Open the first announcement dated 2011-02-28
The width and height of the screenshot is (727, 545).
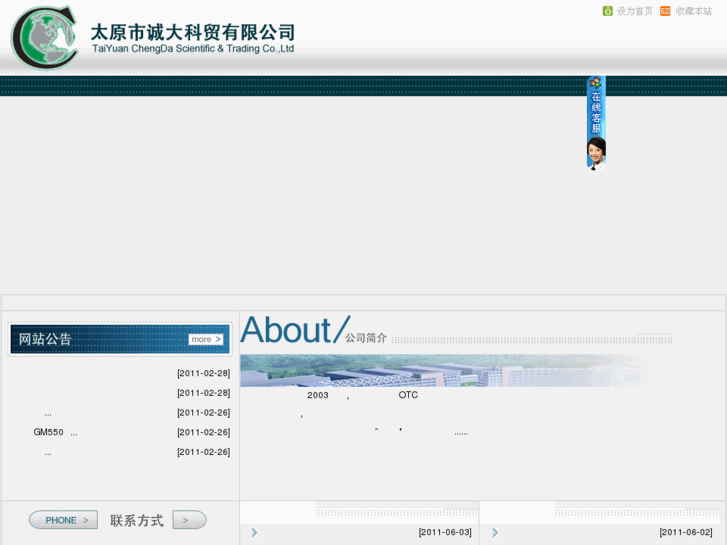coord(204,373)
